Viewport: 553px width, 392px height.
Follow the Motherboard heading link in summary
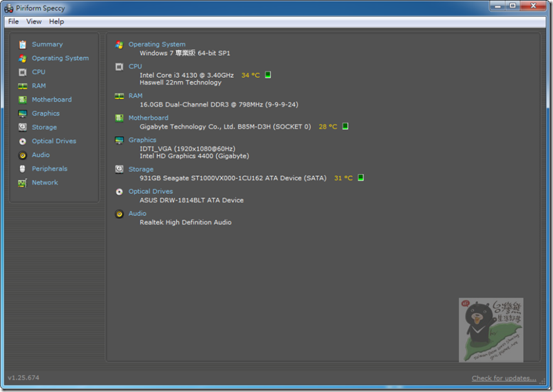coord(149,118)
